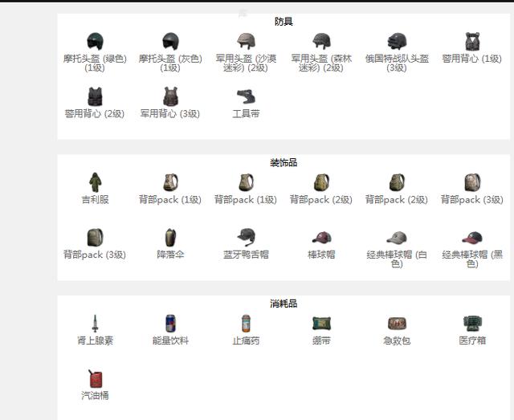The height and width of the screenshot is (420, 514).
Task: Click the 汽油桶 text label
Action: pos(95,395)
